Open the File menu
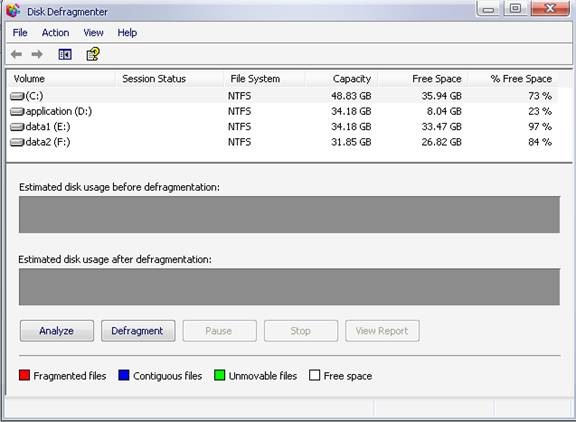The image size is (576, 422). (x=20, y=33)
